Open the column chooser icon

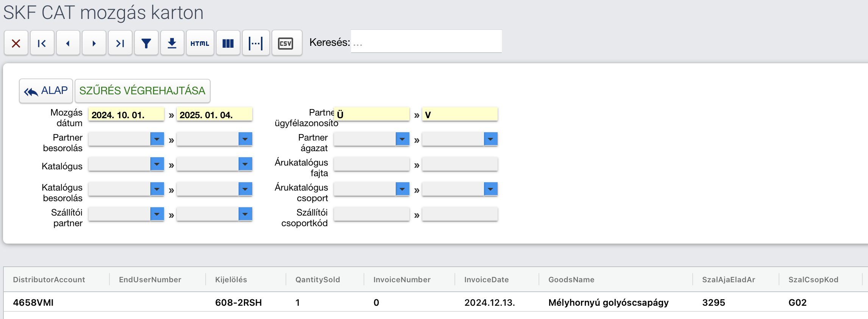point(228,43)
